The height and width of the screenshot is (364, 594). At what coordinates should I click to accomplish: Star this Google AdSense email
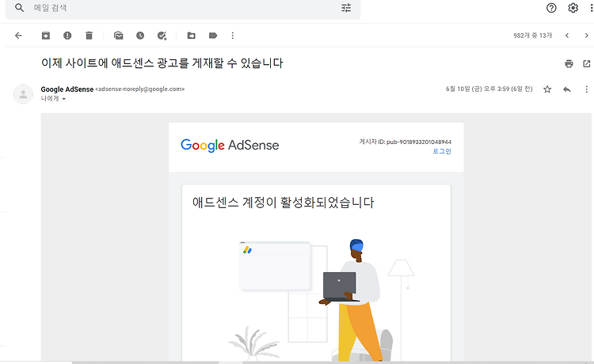547,89
